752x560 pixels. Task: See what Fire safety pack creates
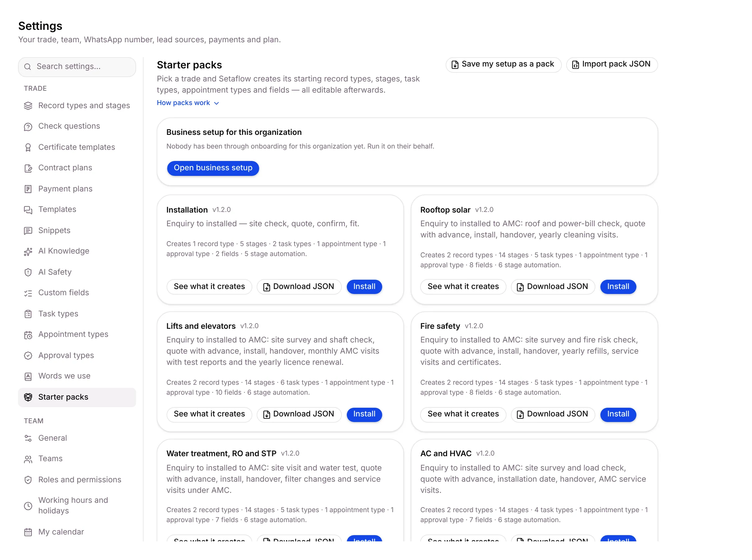tap(463, 414)
